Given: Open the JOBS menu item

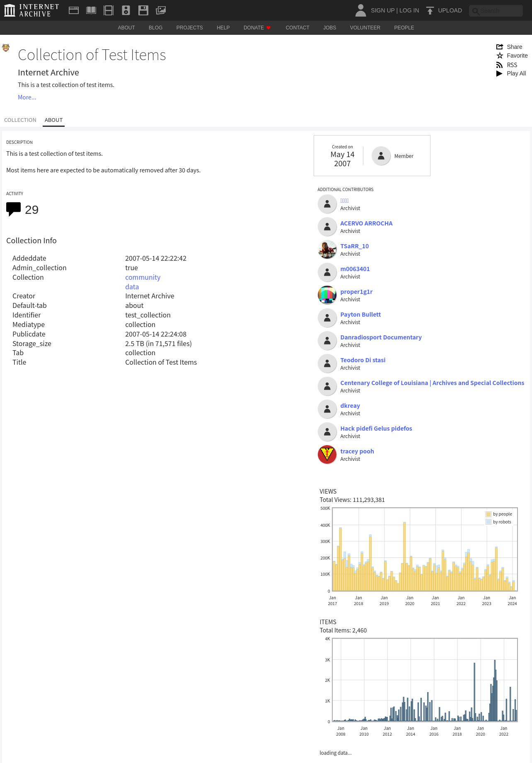Looking at the screenshot, I should pos(330,28).
